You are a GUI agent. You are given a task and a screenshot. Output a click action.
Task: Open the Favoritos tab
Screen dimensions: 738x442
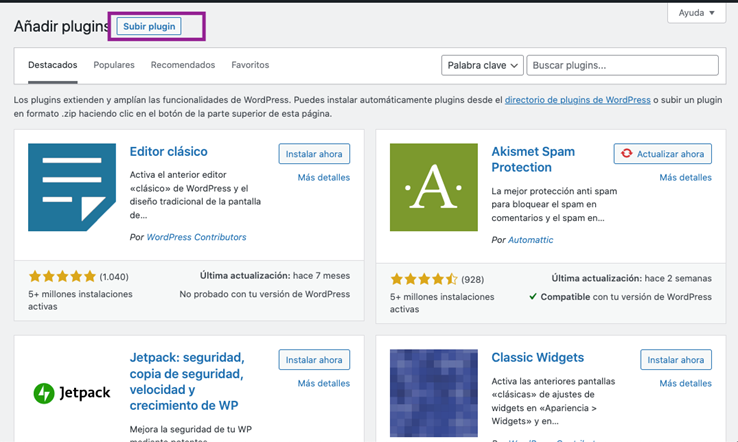pos(250,65)
